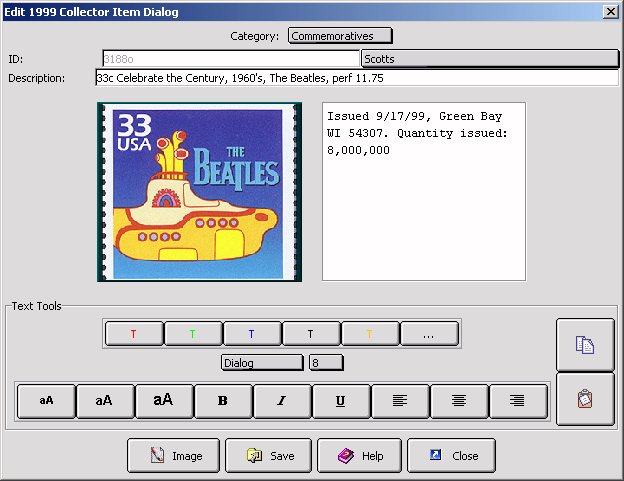Choose the blue T text color
This screenshot has height=481, width=624.
(x=251, y=334)
